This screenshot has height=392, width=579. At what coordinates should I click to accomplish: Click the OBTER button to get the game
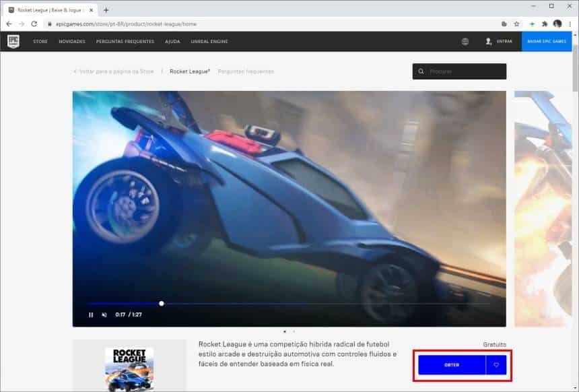click(452, 364)
